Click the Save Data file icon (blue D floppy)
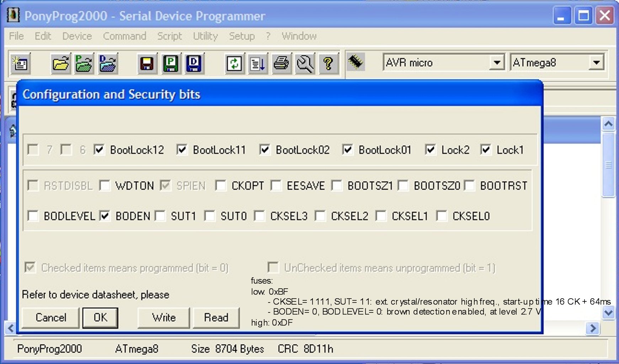This screenshot has width=619, height=364. click(194, 64)
